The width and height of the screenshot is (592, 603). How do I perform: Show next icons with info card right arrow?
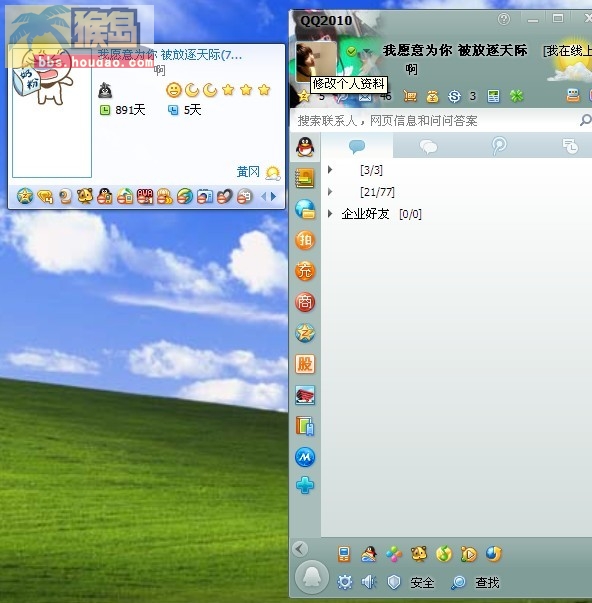[x=273, y=197]
